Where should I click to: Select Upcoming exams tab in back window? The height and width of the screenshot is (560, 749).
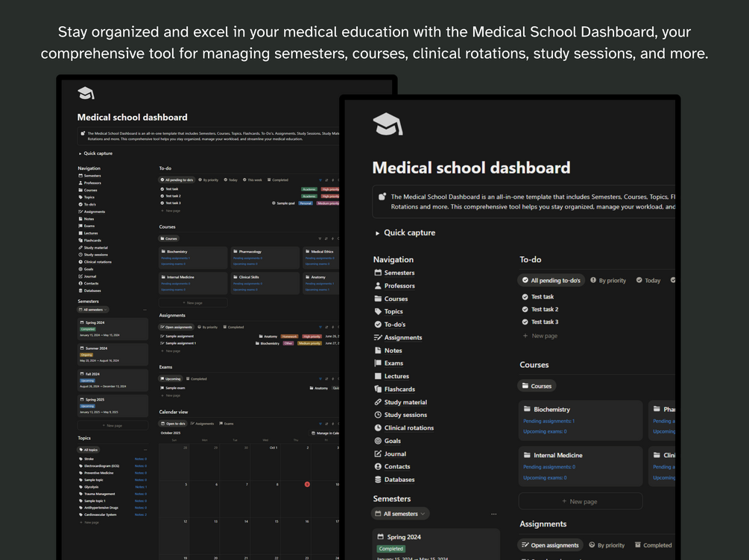tap(171, 378)
